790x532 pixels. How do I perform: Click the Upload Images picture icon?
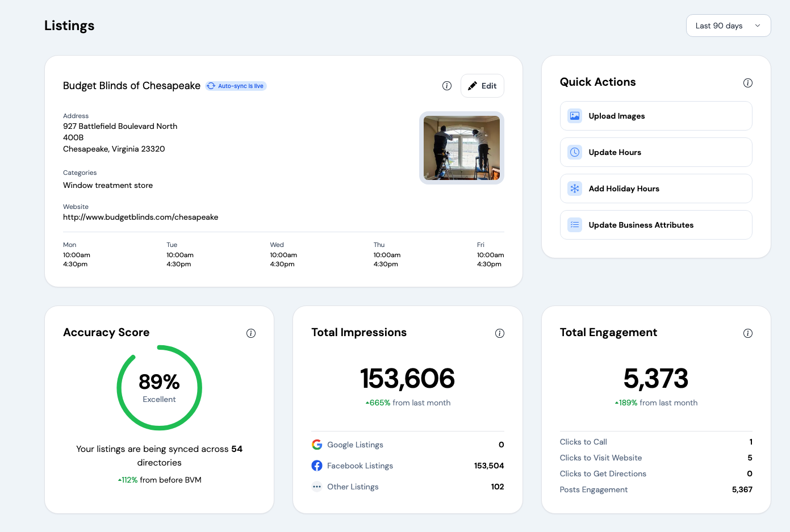pyautogui.click(x=575, y=116)
